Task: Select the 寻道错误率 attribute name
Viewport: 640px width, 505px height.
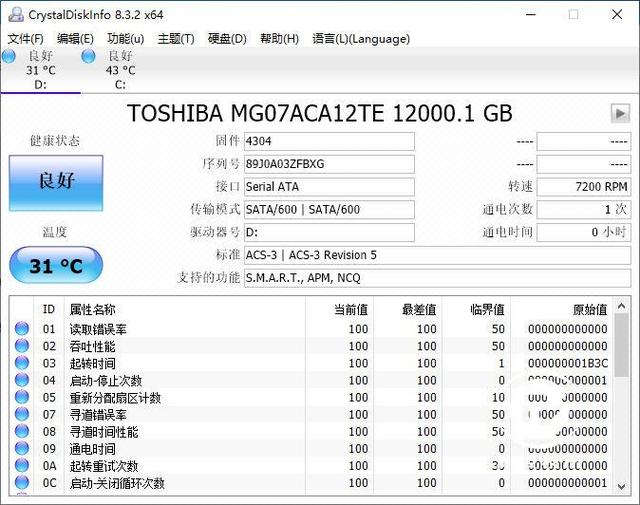Action: tap(98, 415)
